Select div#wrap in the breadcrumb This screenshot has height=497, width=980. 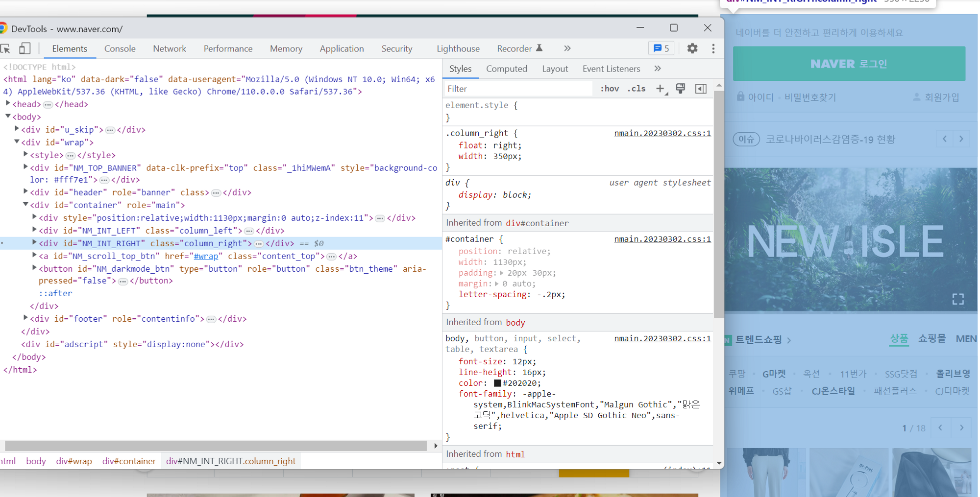(74, 461)
